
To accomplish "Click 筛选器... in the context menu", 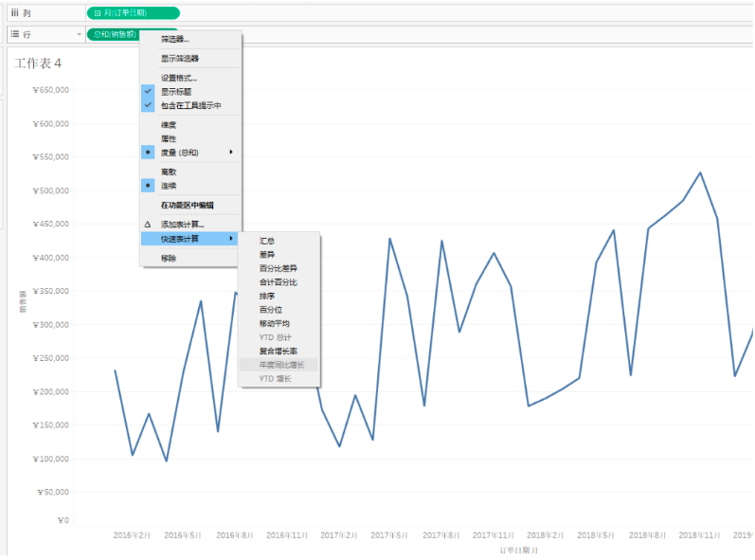I will click(x=175, y=40).
